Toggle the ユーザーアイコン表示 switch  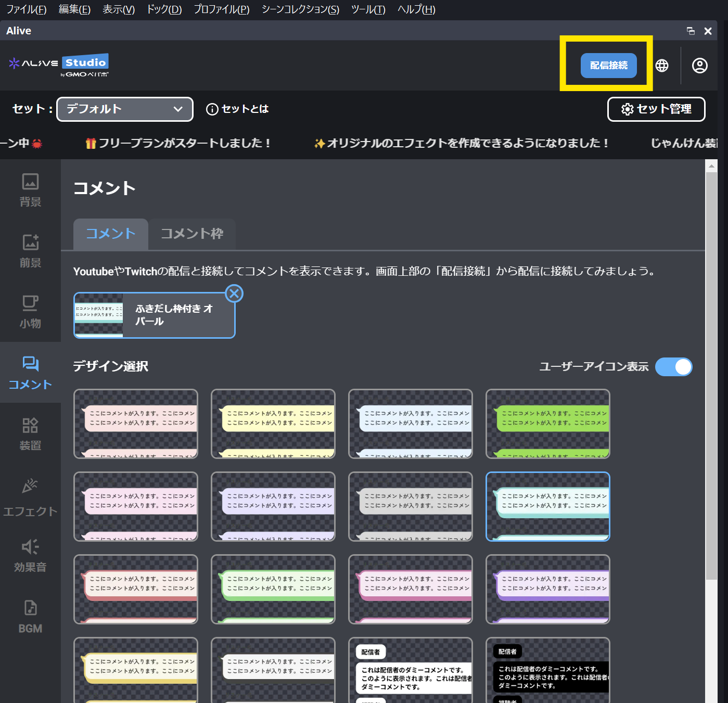click(x=673, y=367)
